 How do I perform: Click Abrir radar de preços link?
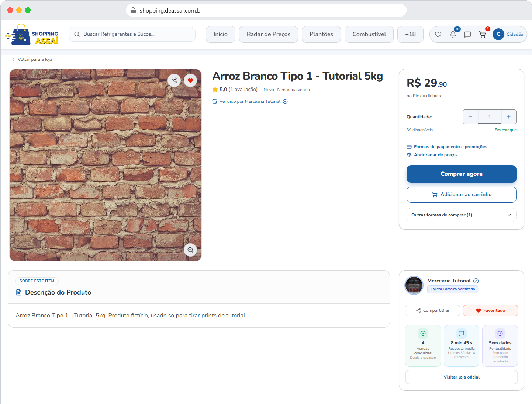click(432, 155)
